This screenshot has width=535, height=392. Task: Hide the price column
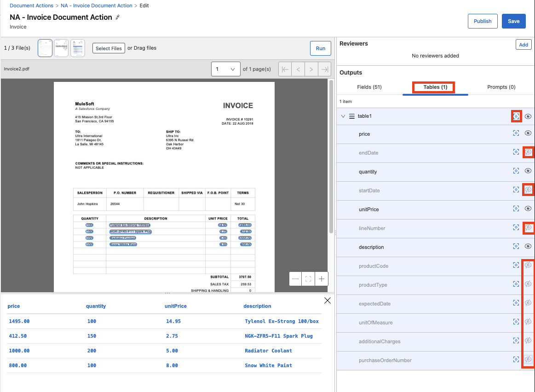528,133
